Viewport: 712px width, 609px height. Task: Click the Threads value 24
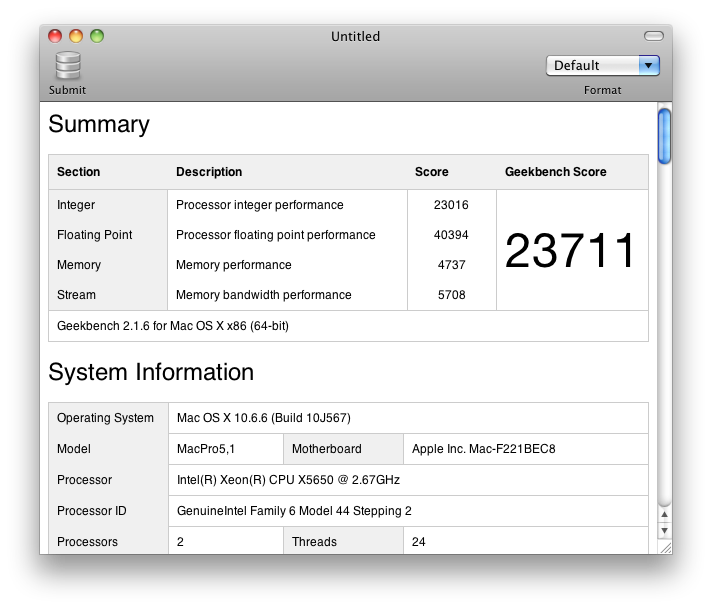pyautogui.click(x=419, y=542)
